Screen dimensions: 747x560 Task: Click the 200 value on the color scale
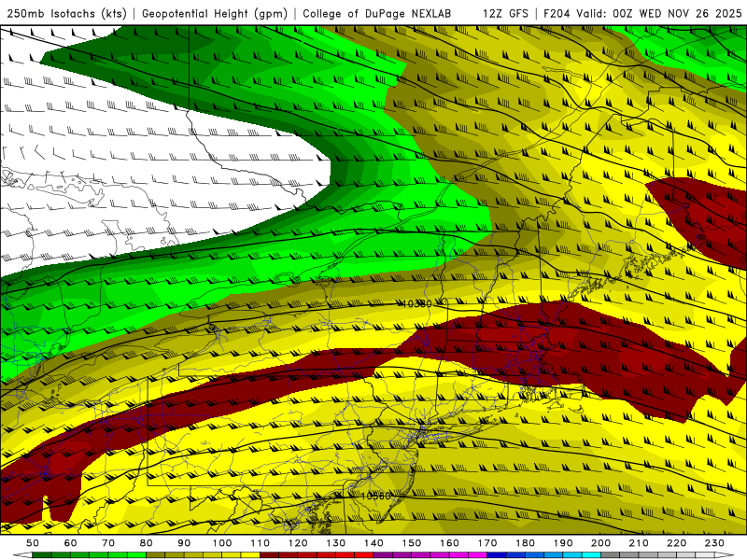pos(600,543)
